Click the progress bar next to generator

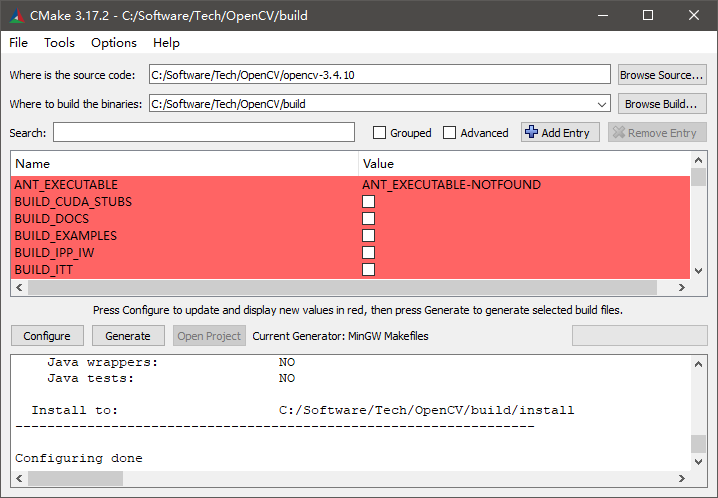(640, 336)
